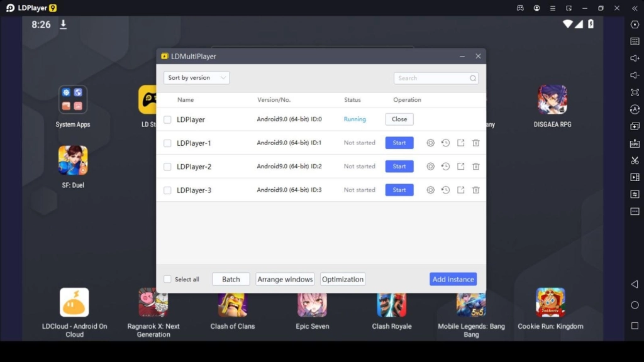Open the account menu in the title bar

point(536,8)
